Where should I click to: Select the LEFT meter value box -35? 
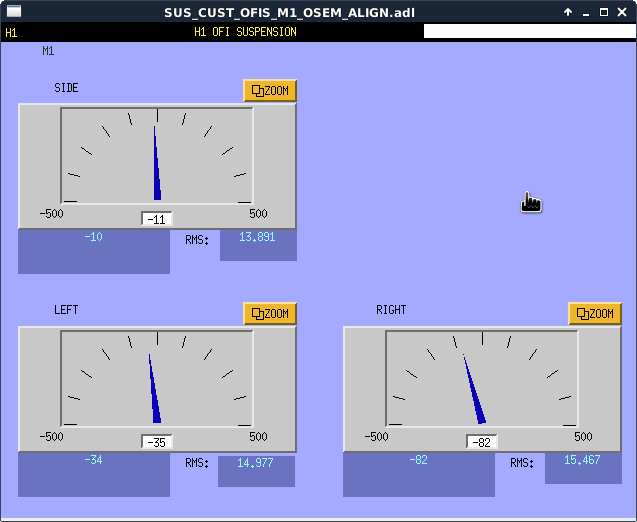pos(157,442)
